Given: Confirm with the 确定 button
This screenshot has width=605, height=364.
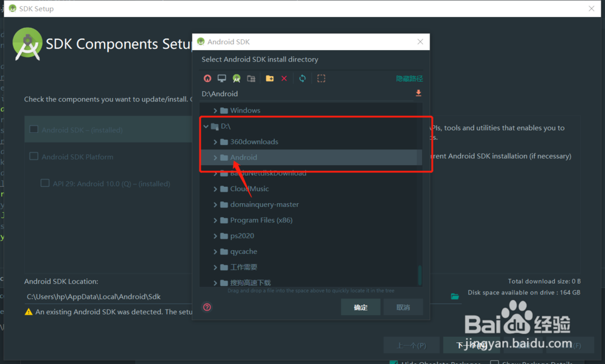Looking at the screenshot, I should [x=361, y=307].
